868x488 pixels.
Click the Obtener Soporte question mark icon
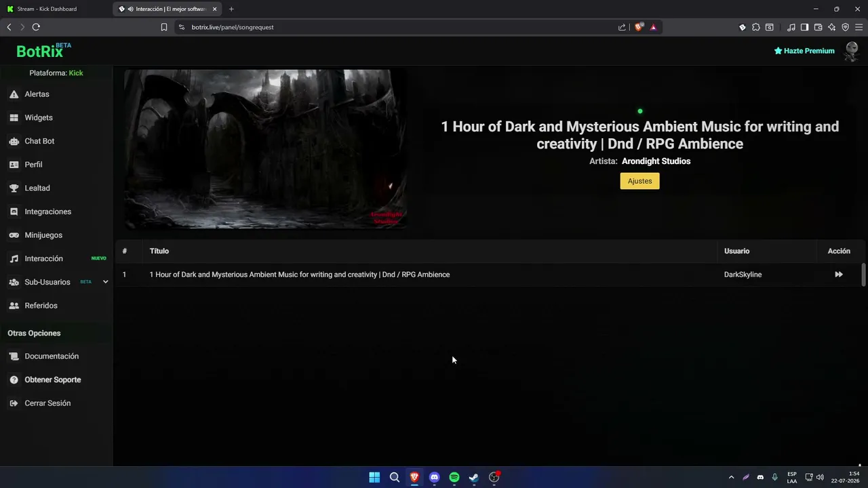[x=14, y=380]
